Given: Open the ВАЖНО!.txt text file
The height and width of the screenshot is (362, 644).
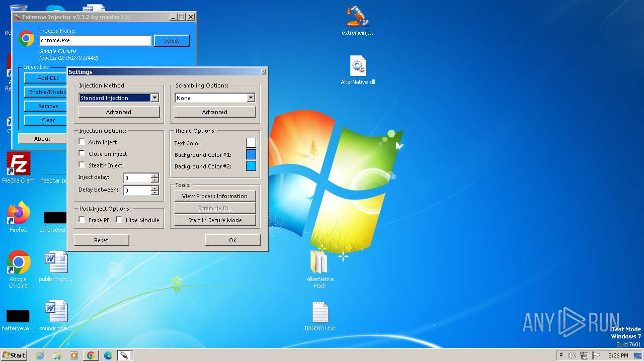Looking at the screenshot, I should point(320,317).
